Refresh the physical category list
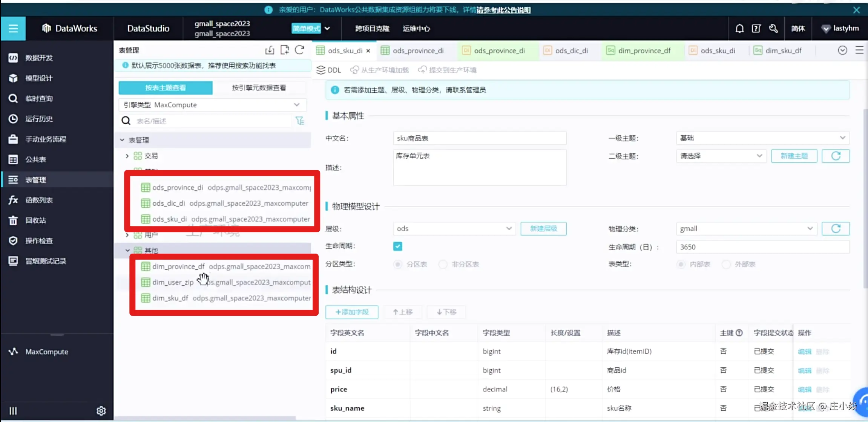 click(x=836, y=229)
